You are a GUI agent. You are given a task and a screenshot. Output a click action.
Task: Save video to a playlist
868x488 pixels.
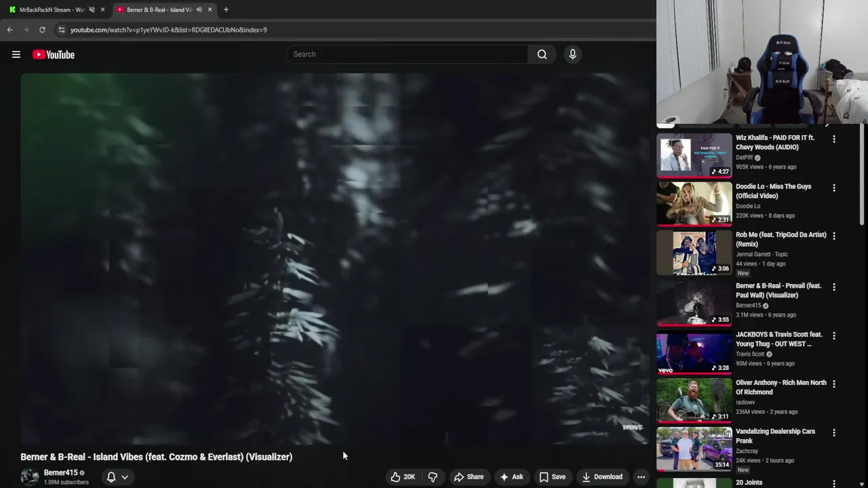[x=552, y=477]
